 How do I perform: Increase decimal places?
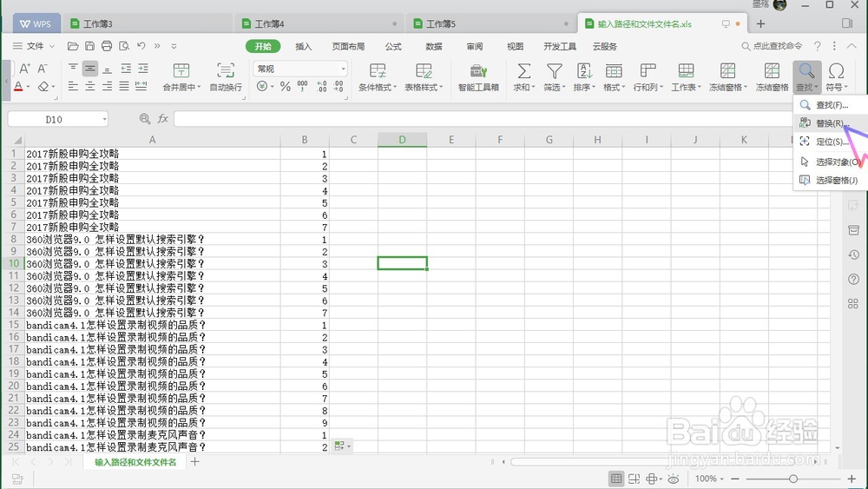pyautogui.click(x=322, y=86)
